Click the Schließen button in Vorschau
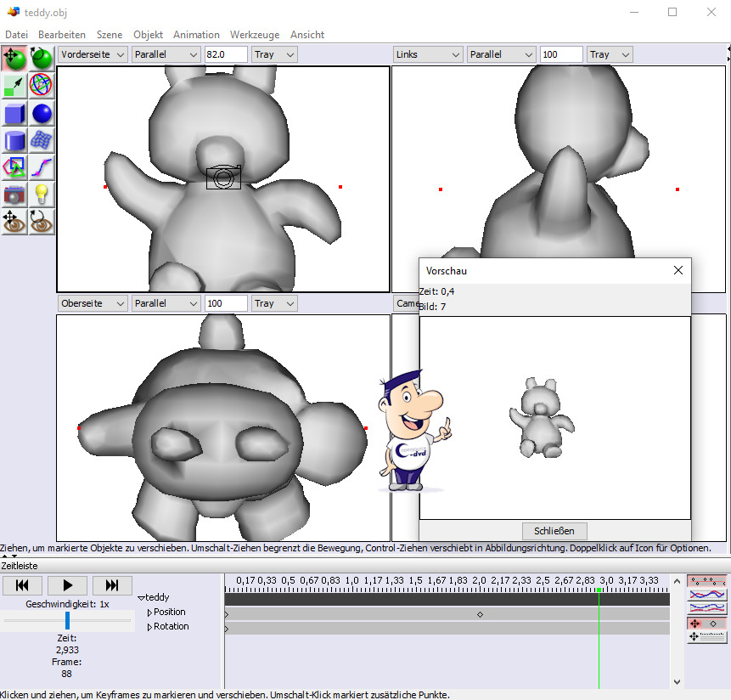 554,531
